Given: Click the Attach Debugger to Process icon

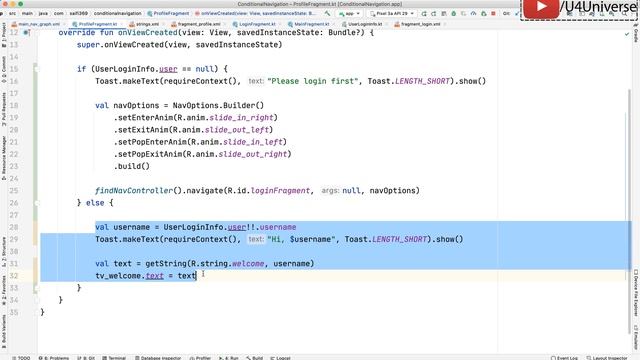Looking at the screenshot, I should [484, 13].
